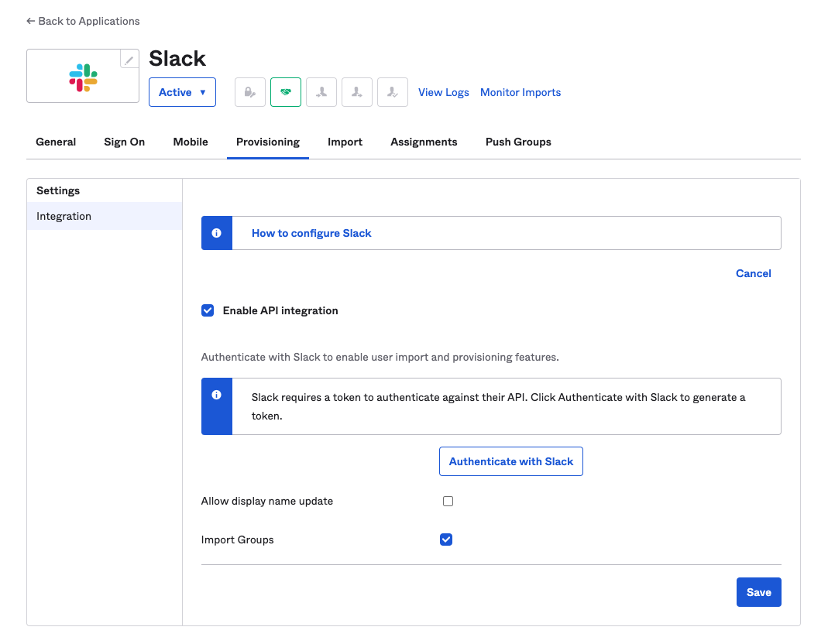Click the user-with-checkmark status icon
Image resolution: width=828 pixels, height=644 pixels.
(393, 92)
